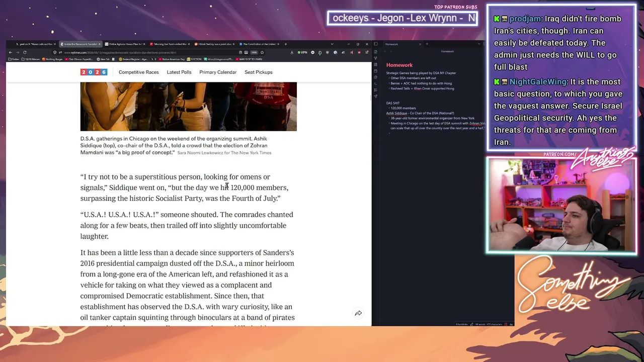Click 'Other DSA members are left out' bullet

point(414,78)
